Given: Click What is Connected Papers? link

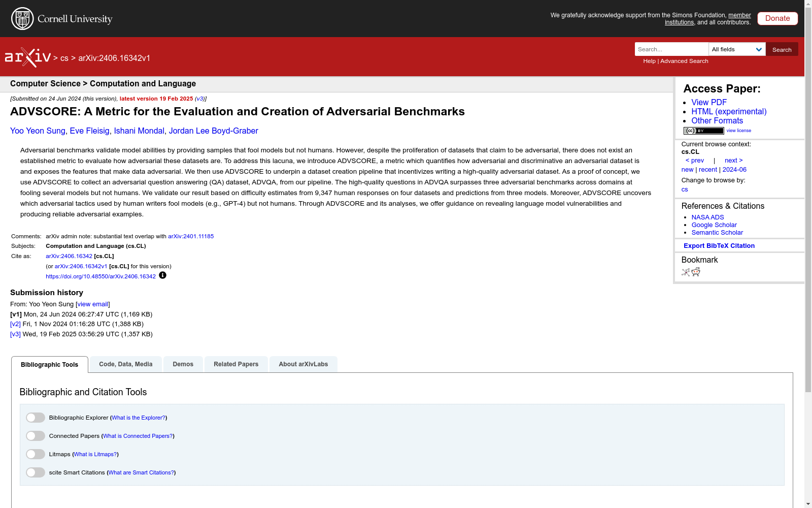Looking at the screenshot, I should [138, 436].
